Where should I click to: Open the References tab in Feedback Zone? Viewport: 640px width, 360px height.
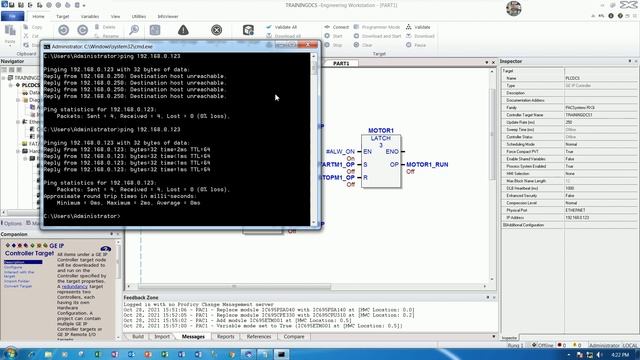(259, 337)
